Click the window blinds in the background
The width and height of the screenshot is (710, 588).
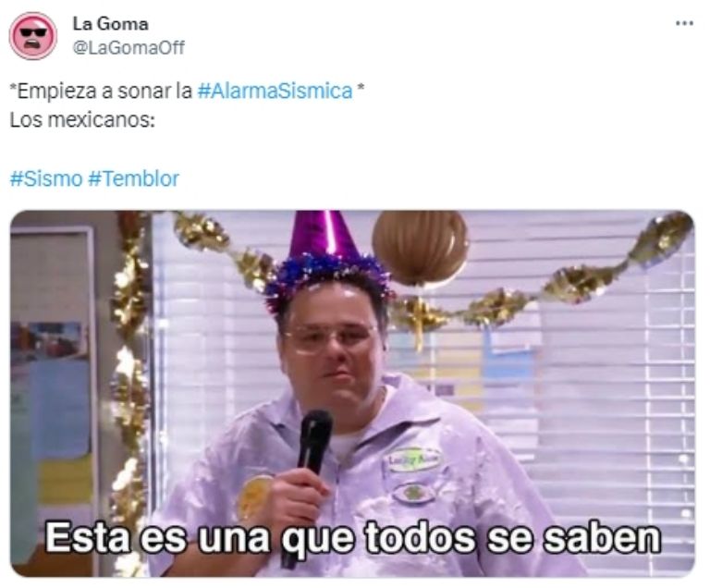tap(589, 385)
